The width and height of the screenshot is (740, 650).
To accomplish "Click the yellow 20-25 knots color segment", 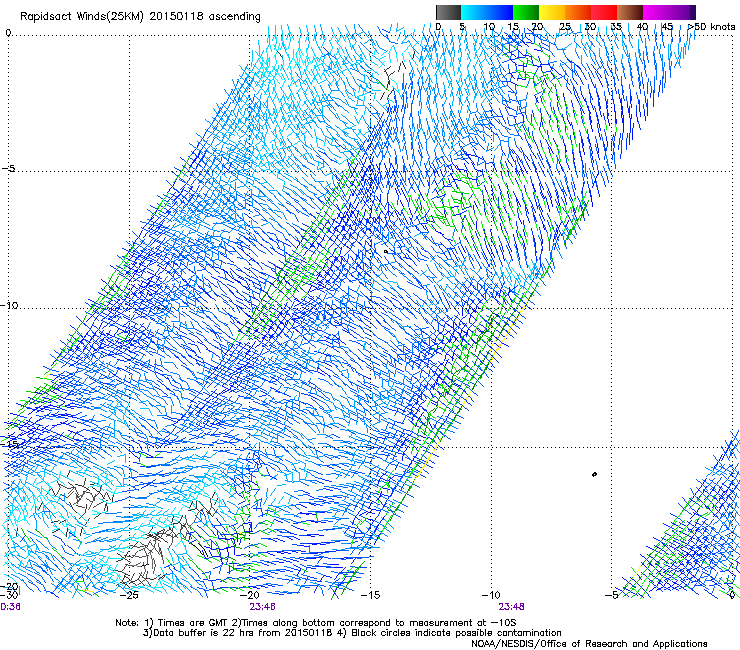I will click(552, 12).
